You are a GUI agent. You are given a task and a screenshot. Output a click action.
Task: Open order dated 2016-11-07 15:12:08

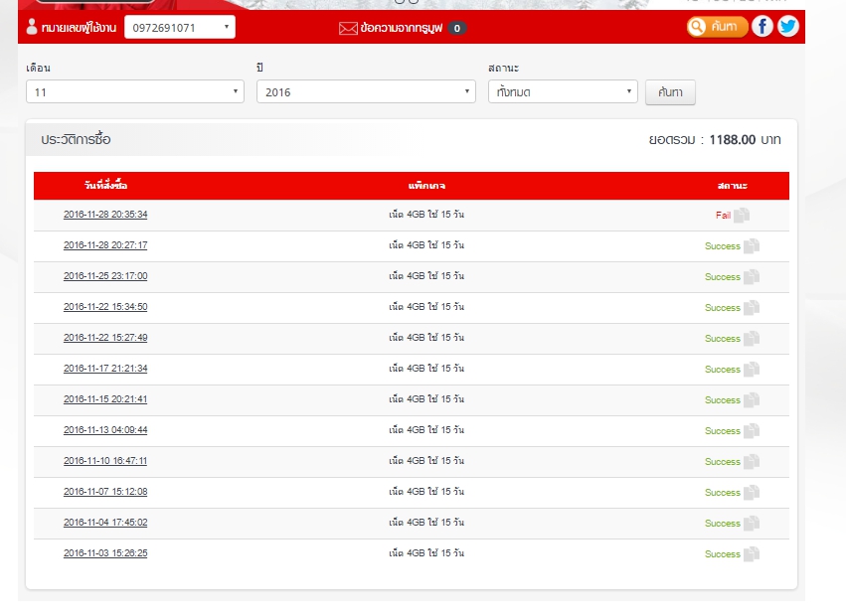[105, 491]
